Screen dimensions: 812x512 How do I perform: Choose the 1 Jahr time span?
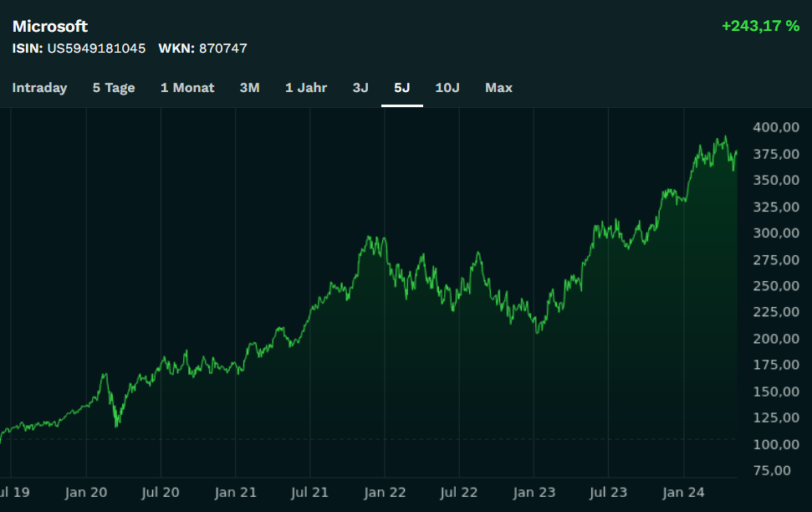coord(306,88)
